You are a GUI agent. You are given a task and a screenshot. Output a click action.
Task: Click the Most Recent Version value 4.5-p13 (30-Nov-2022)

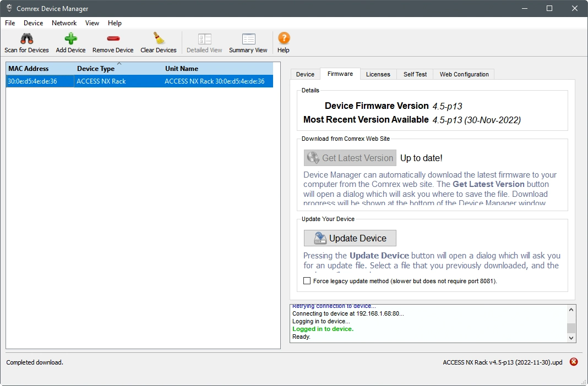[476, 120]
